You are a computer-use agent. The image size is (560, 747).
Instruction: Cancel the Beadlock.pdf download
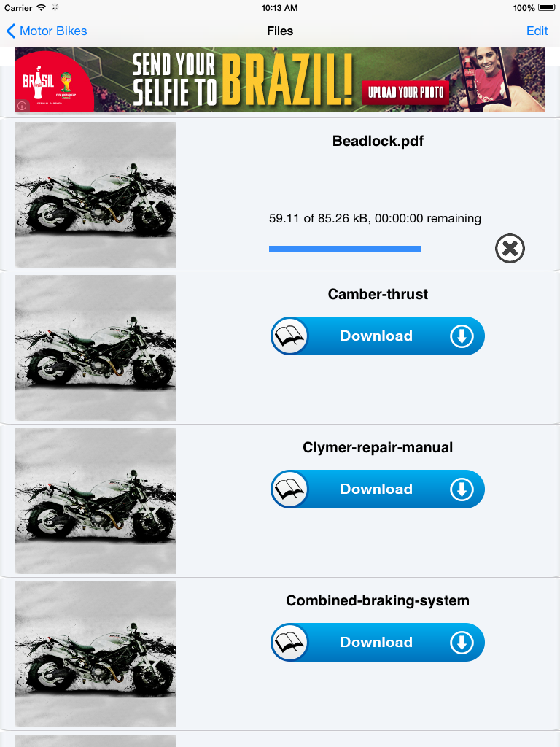tap(510, 248)
